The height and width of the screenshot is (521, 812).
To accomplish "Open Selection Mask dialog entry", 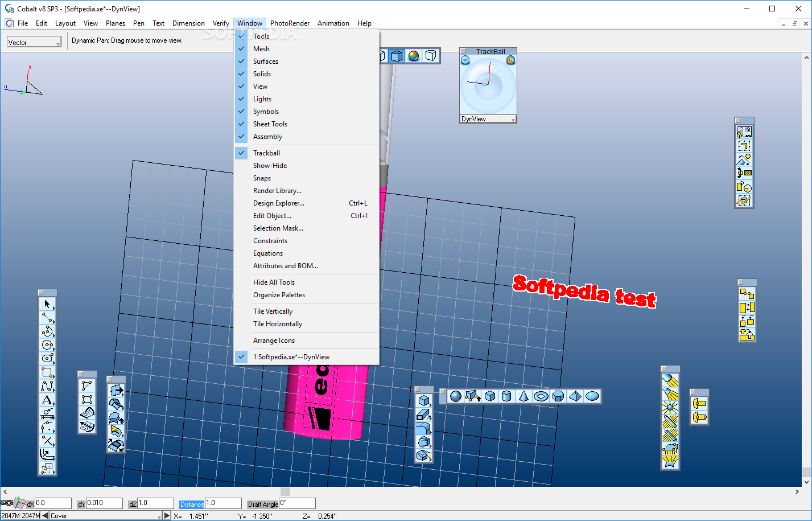I will (306, 228).
